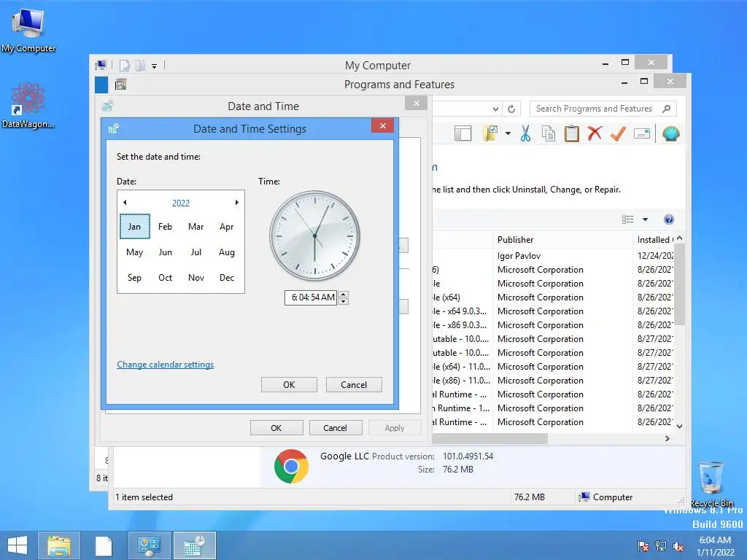Open Change calendar settings link
The height and width of the screenshot is (560, 747).
coord(166,365)
